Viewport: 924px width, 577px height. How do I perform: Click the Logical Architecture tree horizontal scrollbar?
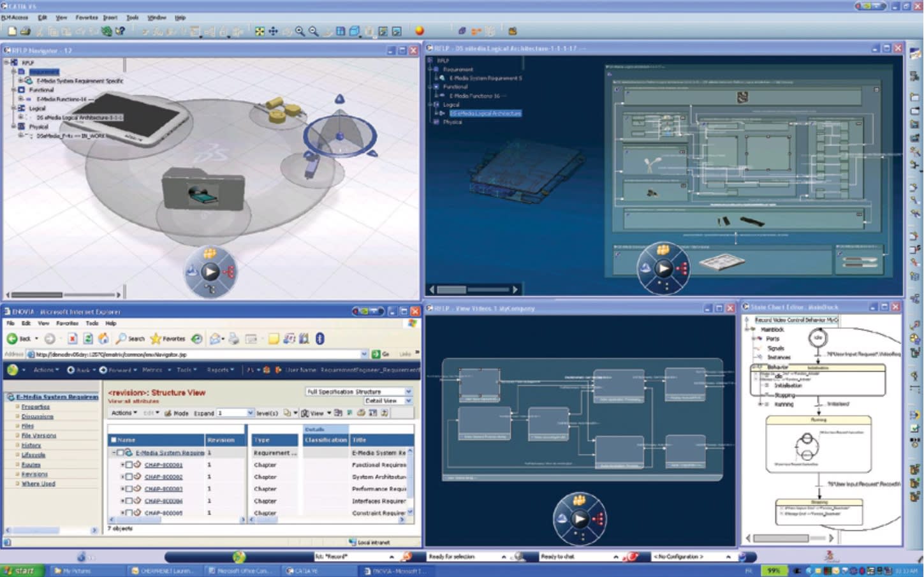pos(474,289)
